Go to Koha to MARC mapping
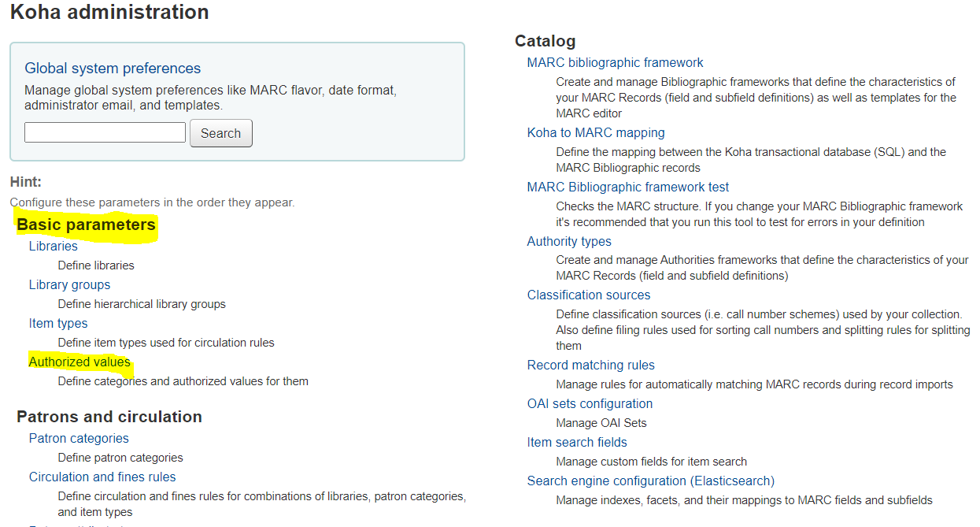Image resolution: width=980 pixels, height=527 pixels. click(x=596, y=133)
